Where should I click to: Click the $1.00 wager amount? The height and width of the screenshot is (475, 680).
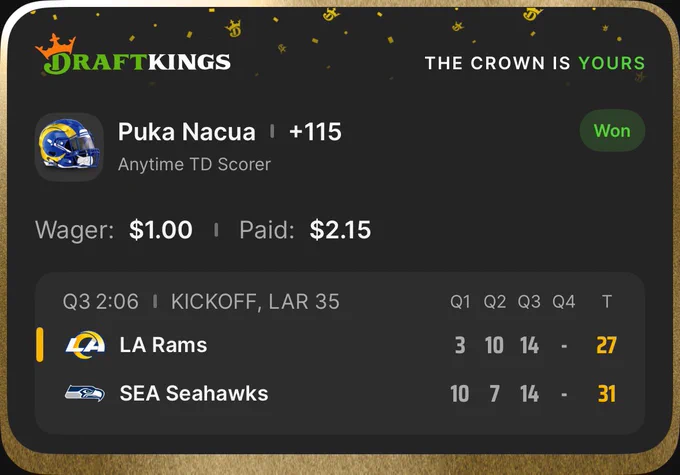[160, 229]
